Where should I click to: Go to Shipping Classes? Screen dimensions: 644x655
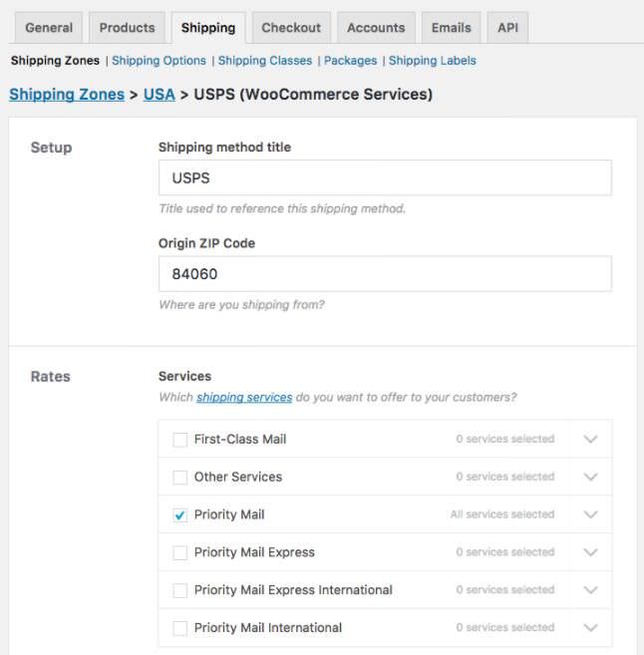tap(265, 61)
